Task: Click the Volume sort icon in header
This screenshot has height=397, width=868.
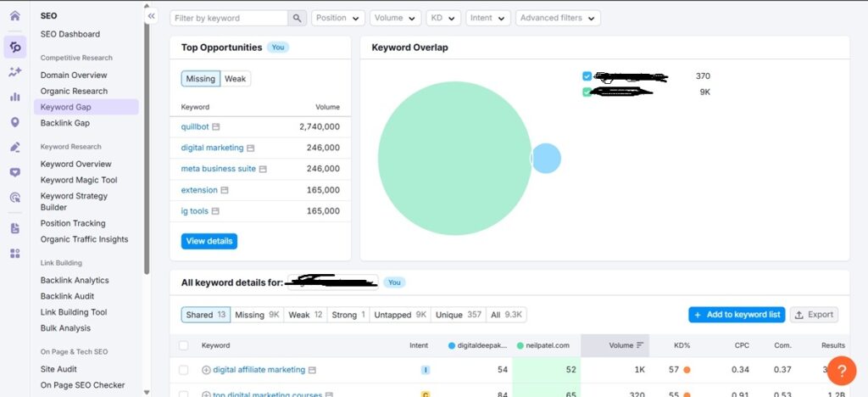Action: click(640, 345)
